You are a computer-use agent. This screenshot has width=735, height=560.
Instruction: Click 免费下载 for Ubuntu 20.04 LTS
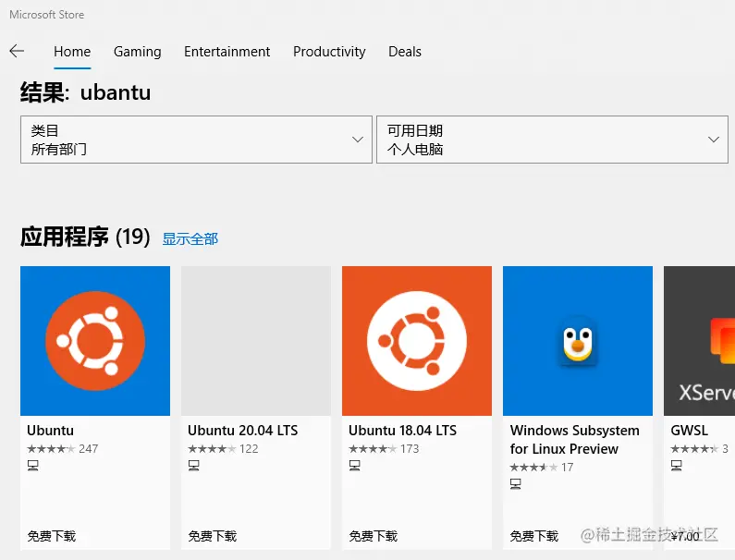pos(213,536)
